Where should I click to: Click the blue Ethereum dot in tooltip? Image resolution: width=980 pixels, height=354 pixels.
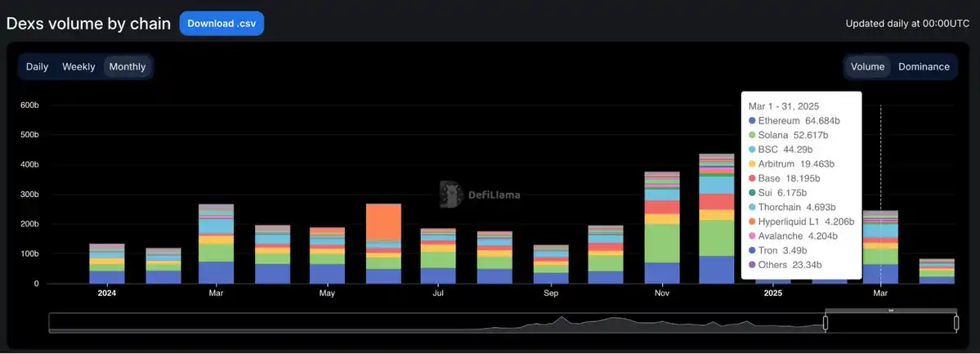(x=752, y=121)
